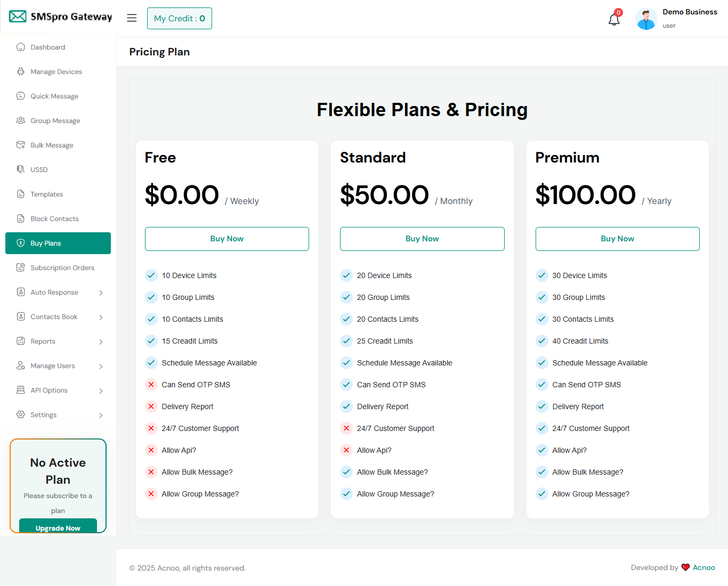The width and height of the screenshot is (728, 586).
Task: Click the SMSpro Gateway envelope logo
Action: click(18, 17)
